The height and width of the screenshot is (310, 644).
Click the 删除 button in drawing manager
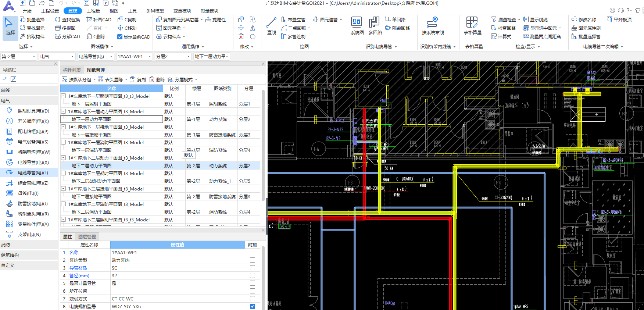[157, 79]
